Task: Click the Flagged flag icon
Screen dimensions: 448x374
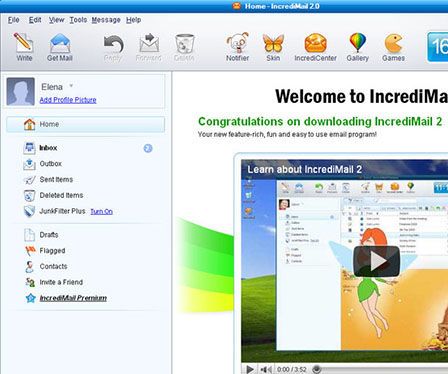Action: pos(30,251)
